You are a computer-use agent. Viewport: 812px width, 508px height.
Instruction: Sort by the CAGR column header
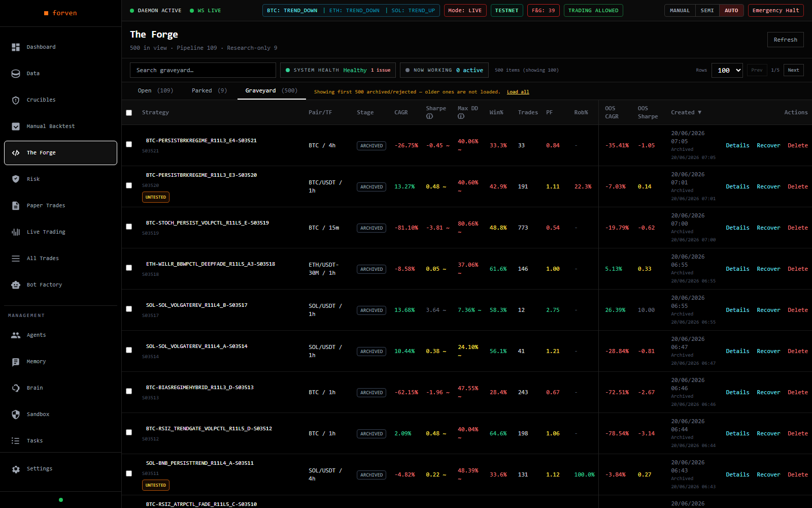(401, 113)
